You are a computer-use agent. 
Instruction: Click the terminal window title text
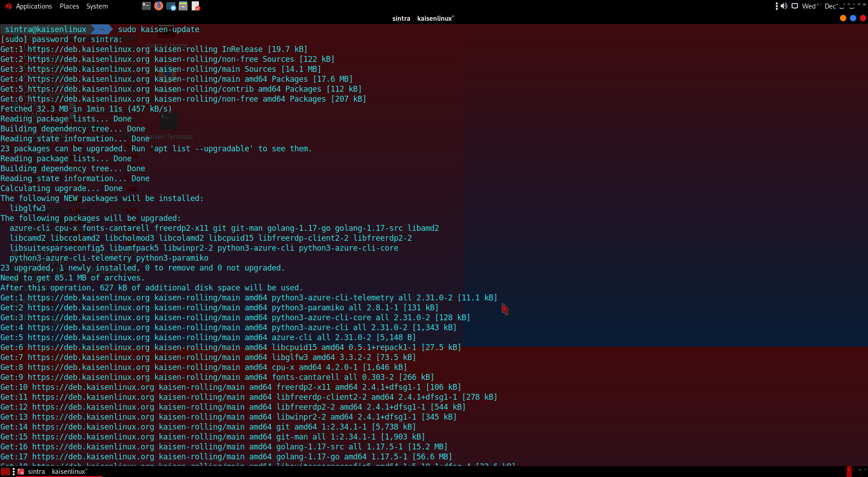coord(423,19)
